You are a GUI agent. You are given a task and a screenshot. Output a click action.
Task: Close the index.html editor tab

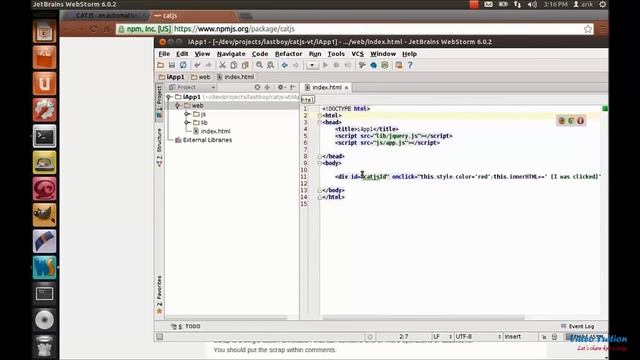[x=347, y=88]
